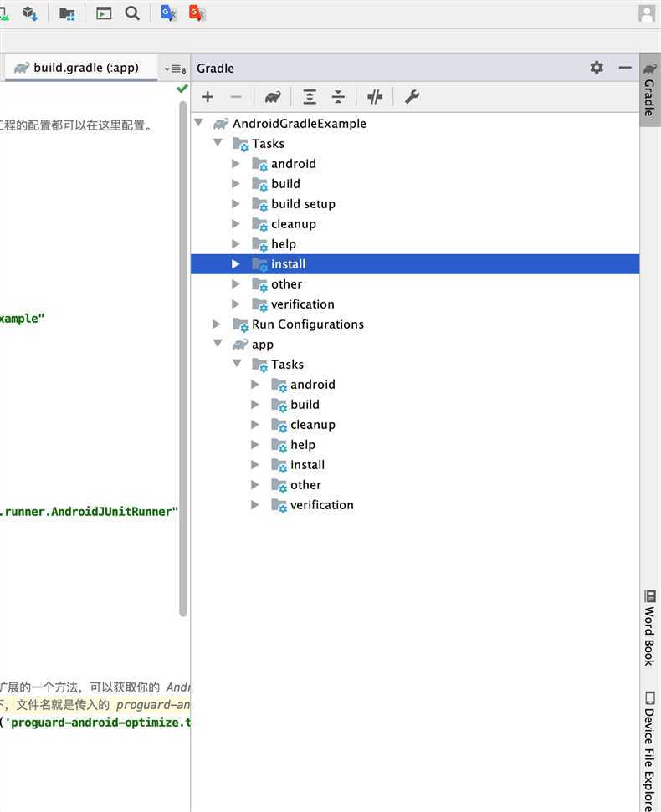Open Project Structure icon in top toolbar
The width and height of the screenshot is (661, 812).
67,13
